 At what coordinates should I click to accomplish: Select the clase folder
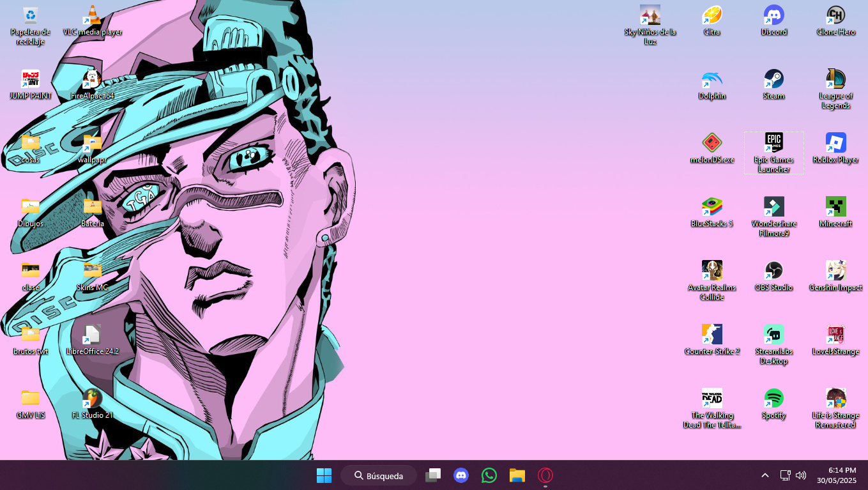click(30, 277)
